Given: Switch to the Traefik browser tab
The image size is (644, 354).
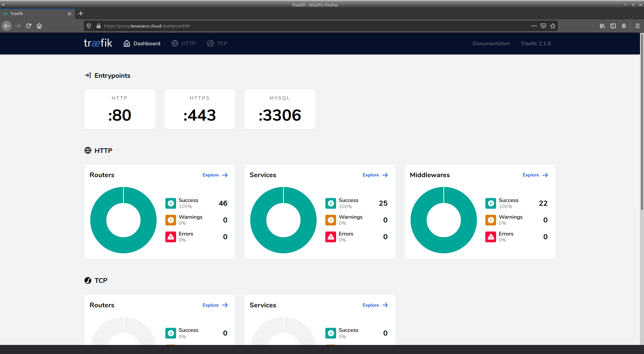Looking at the screenshot, I should tap(34, 14).
